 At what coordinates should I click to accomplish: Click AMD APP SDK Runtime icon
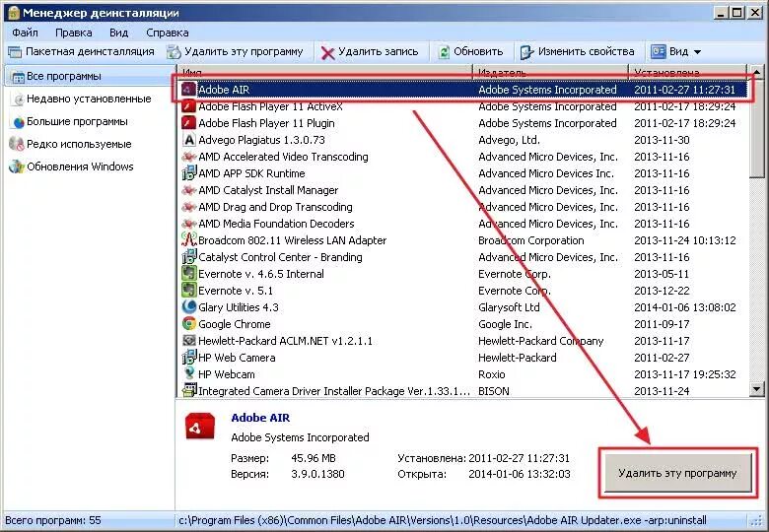tap(189, 173)
